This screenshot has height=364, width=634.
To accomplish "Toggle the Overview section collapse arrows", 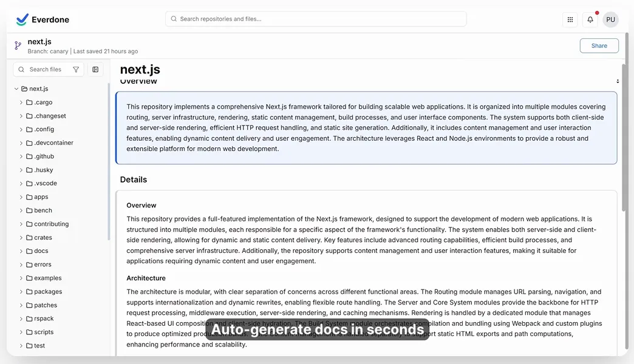I will coord(618,81).
